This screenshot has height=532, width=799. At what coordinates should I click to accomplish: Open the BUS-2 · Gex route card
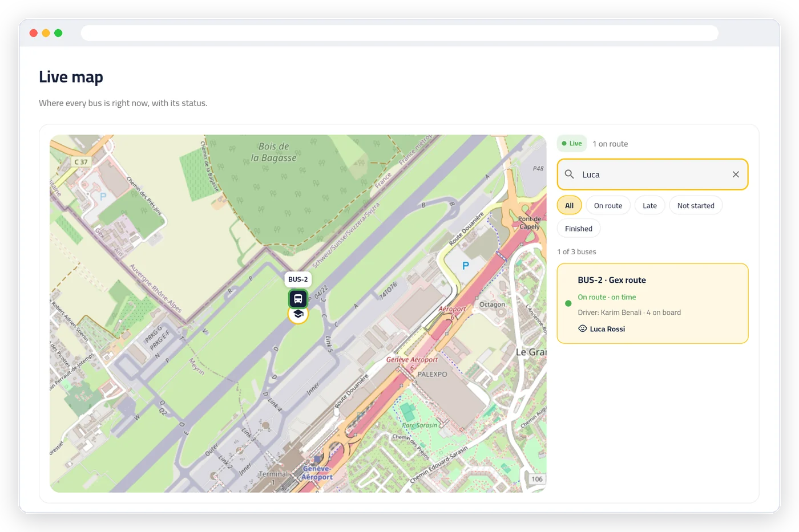pos(652,303)
